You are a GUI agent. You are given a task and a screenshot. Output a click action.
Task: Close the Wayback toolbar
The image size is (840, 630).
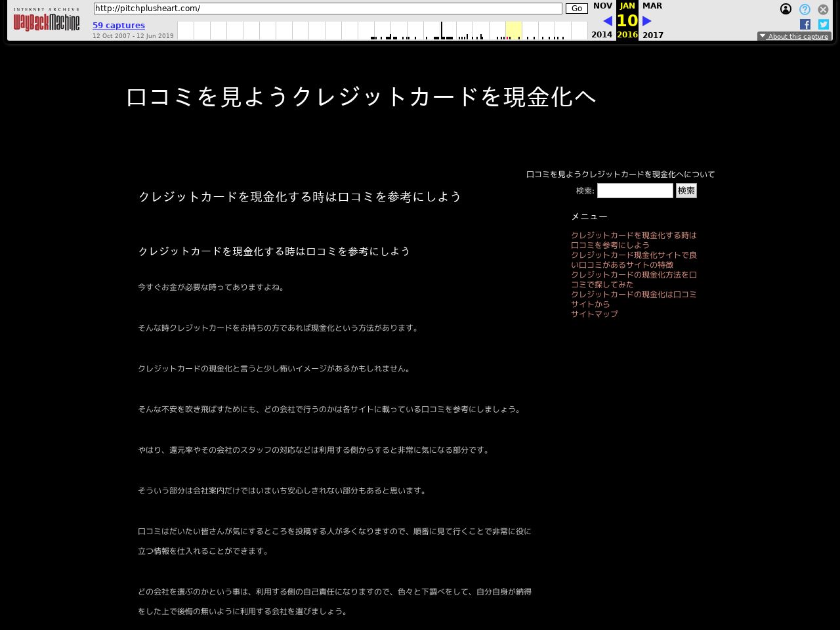tap(823, 9)
